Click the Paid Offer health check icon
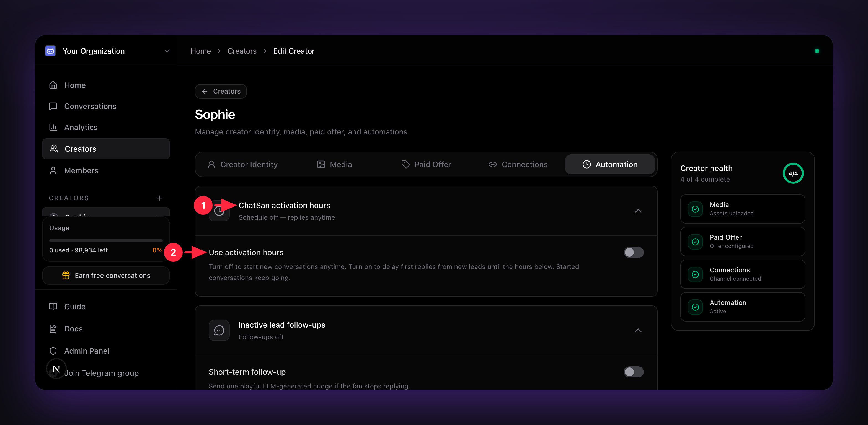The image size is (868, 425). coord(695,242)
